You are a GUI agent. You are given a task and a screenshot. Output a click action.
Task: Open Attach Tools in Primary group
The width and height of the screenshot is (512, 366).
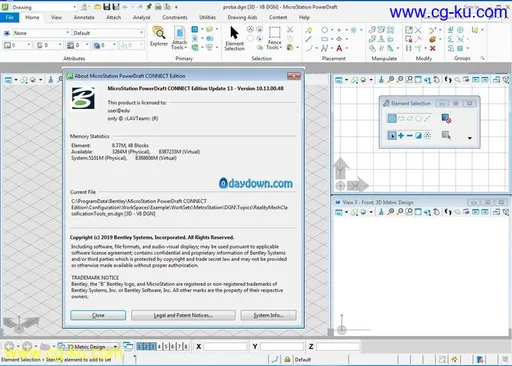179,38
